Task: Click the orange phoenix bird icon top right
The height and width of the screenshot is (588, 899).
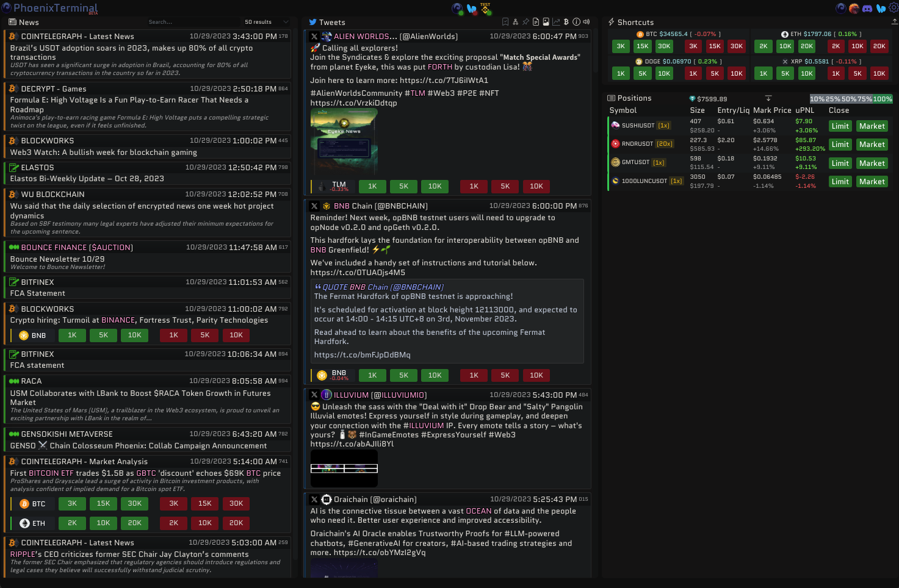Action: tap(854, 9)
